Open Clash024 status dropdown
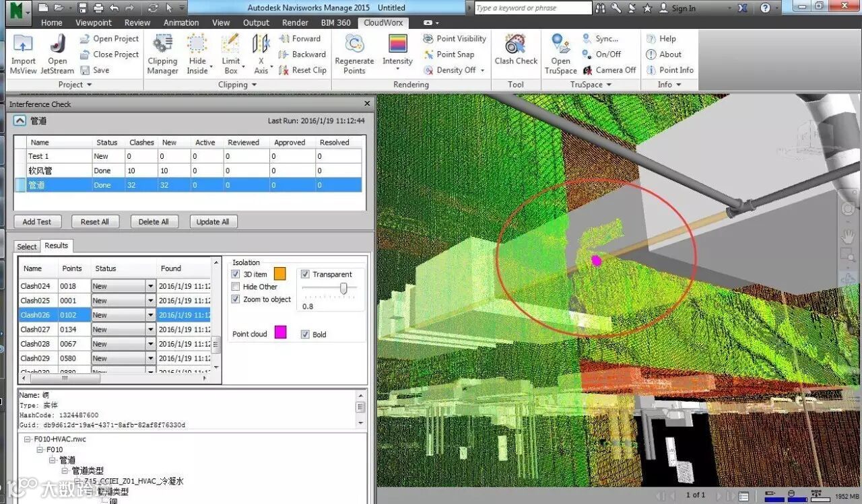This screenshot has width=862, height=504. coord(151,286)
